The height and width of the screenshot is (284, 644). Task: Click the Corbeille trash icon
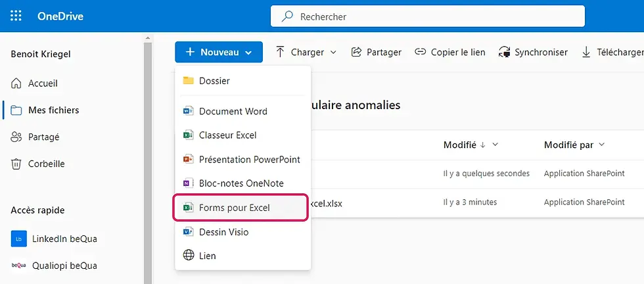pos(16,164)
